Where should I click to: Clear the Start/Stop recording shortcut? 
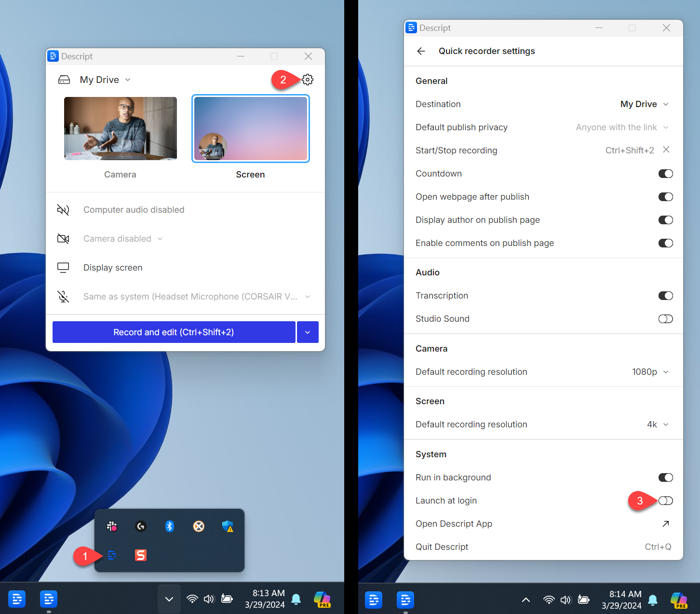(x=666, y=150)
